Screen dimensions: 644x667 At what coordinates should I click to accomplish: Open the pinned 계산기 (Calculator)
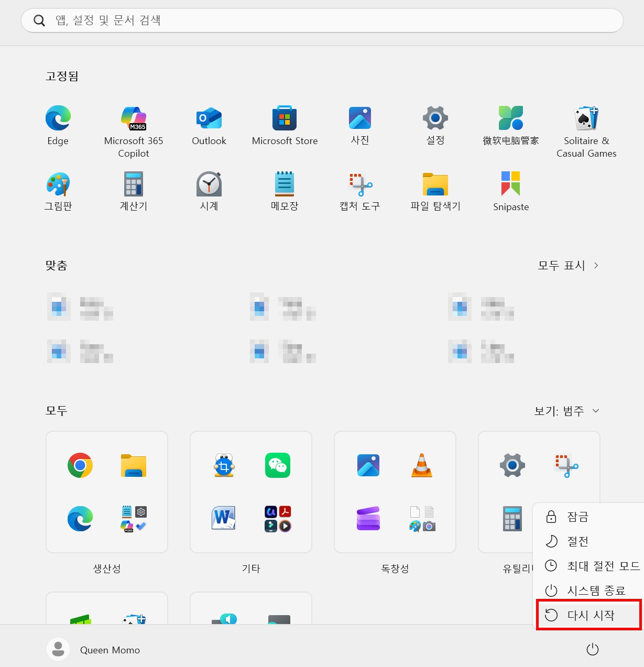134,191
